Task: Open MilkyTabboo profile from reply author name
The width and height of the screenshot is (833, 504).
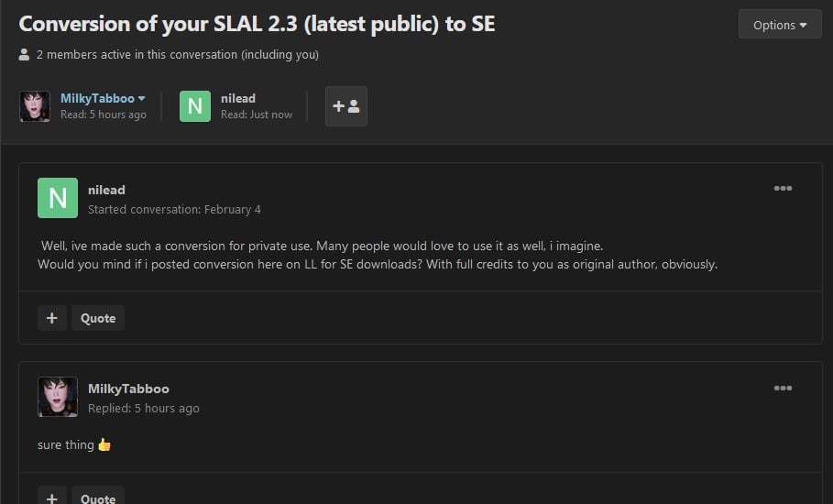Action: [x=128, y=389]
